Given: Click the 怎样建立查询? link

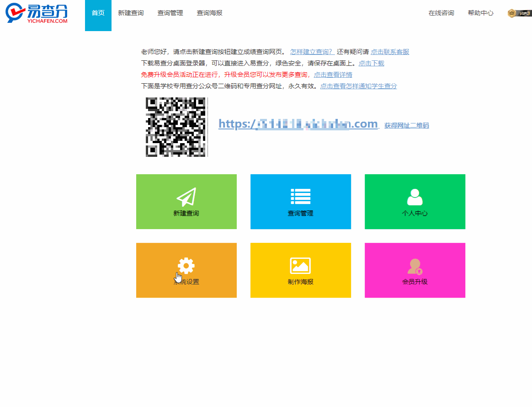Looking at the screenshot, I should (313, 52).
